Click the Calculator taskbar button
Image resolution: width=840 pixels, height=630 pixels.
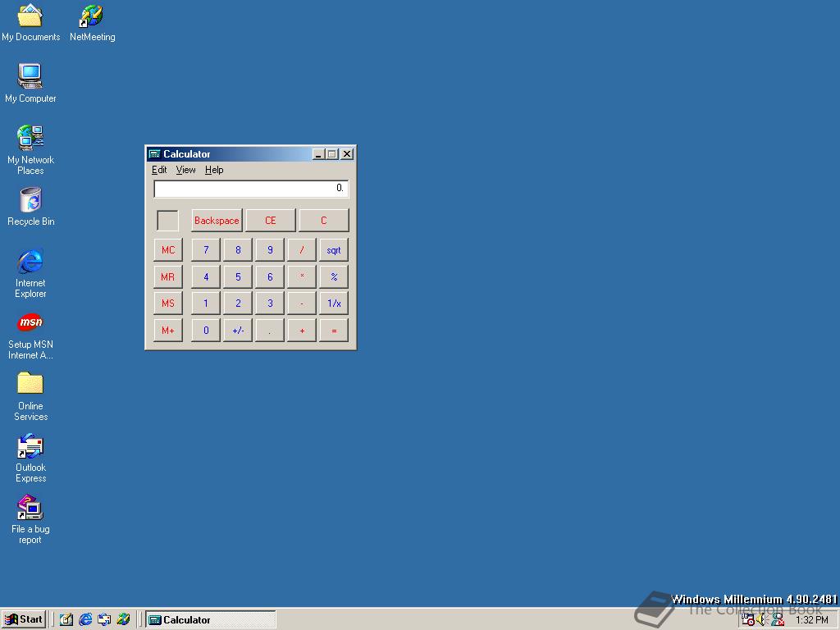coord(211,620)
